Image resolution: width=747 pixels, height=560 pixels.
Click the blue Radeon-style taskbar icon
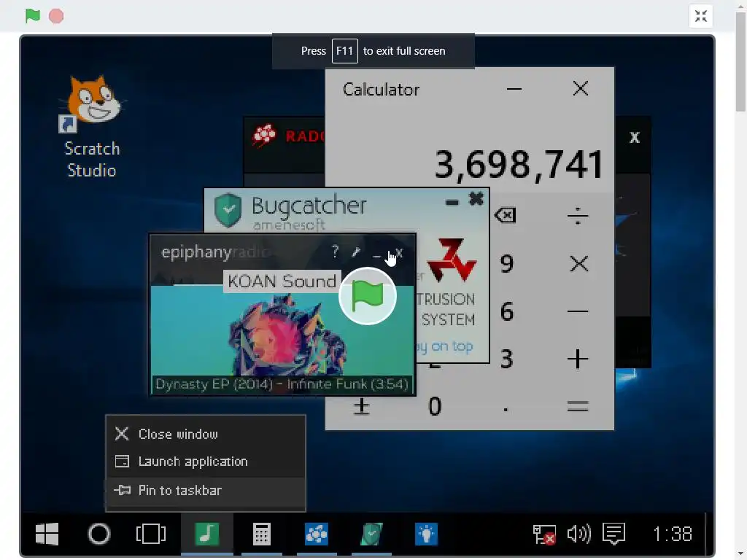click(317, 534)
